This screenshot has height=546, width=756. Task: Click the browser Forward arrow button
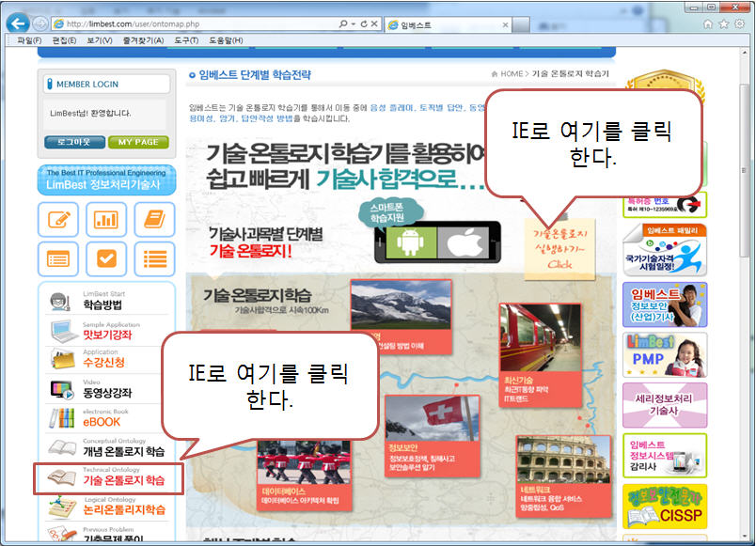[40, 23]
